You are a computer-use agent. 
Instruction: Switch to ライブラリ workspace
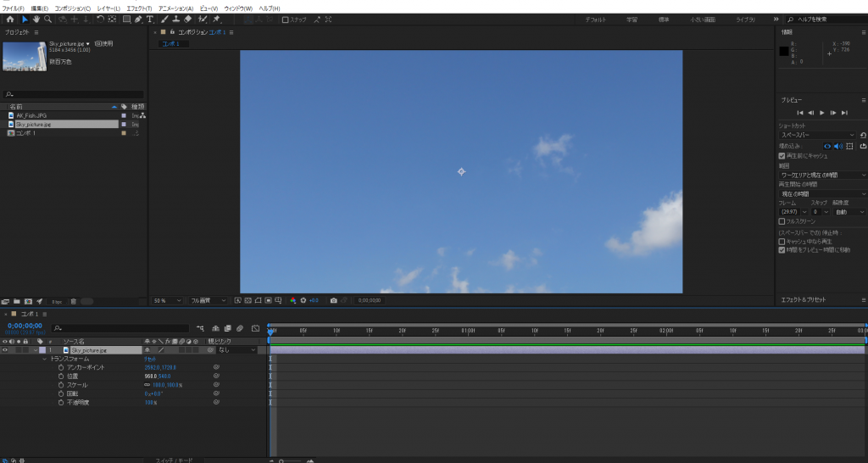click(x=745, y=20)
